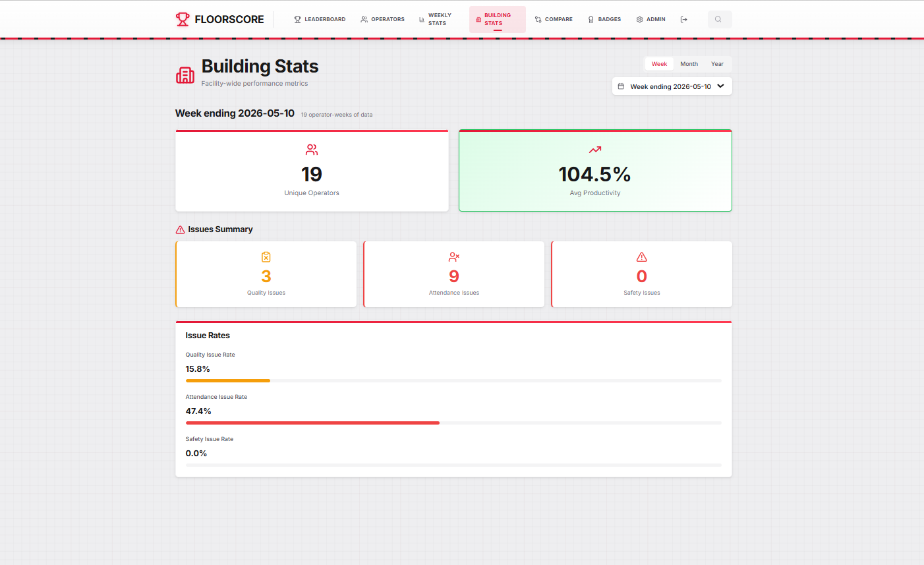Open the Admin page link
This screenshot has width=924, height=565.
(651, 20)
